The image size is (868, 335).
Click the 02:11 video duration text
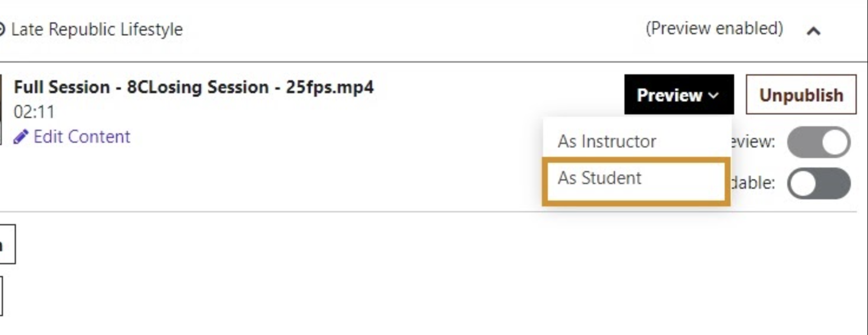tap(34, 112)
